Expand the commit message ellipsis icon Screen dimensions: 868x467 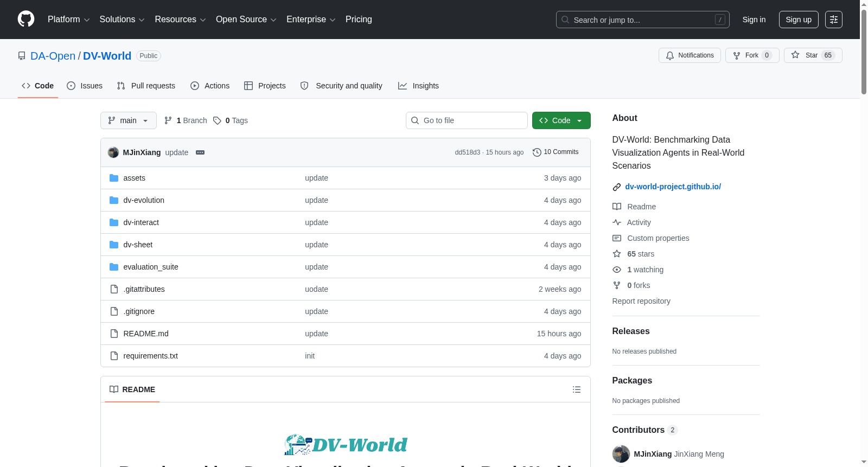[200, 152]
